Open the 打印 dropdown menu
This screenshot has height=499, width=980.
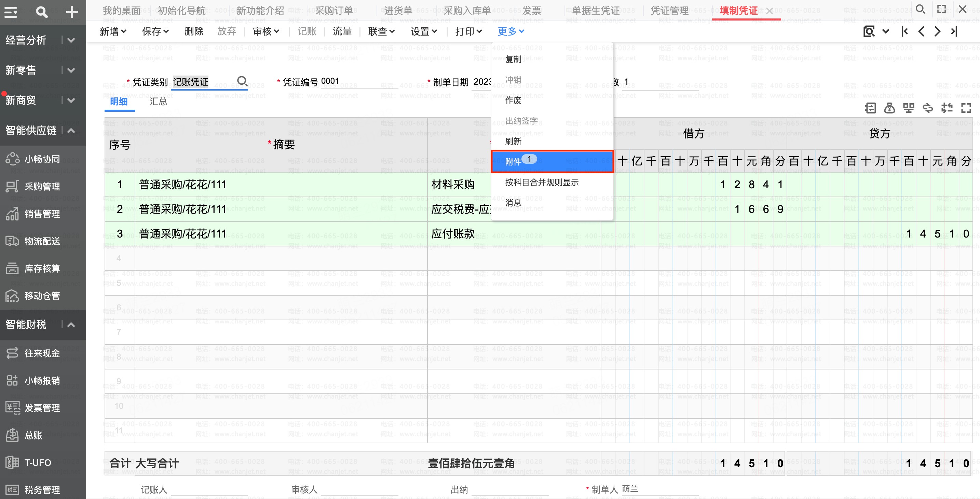[x=469, y=31]
